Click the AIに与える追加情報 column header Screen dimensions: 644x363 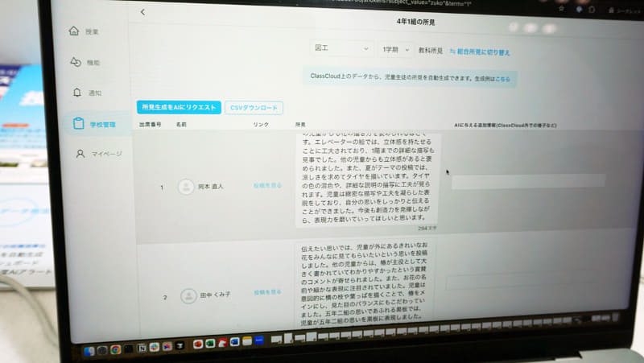coord(506,126)
